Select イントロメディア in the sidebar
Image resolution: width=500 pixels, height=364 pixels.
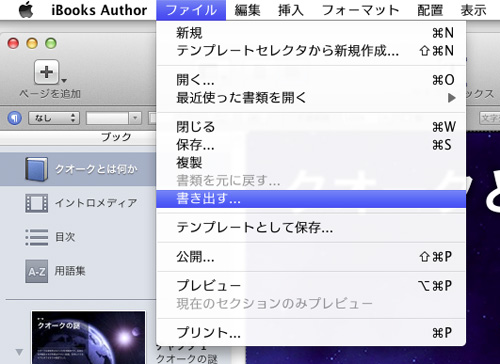(x=78, y=203)
